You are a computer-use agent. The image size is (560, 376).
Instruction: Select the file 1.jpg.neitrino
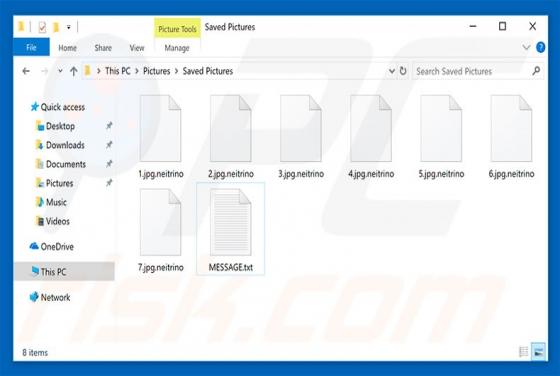(x=161, y=137)
